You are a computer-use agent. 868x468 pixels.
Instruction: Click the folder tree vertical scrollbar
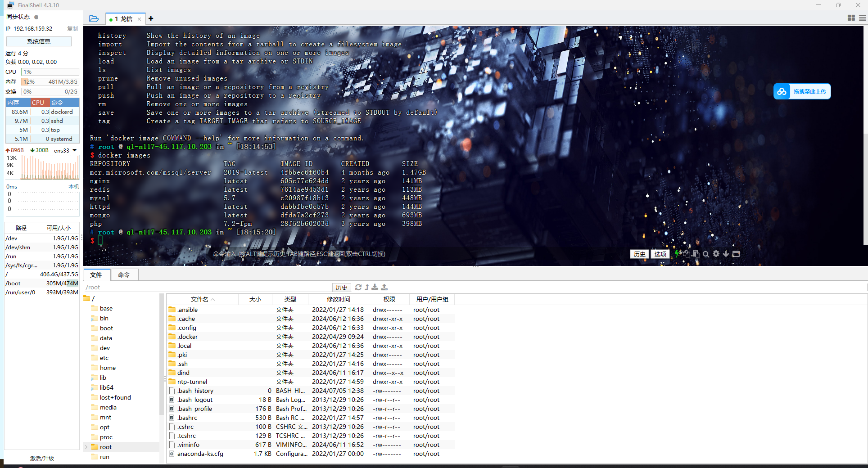(162, 355)
